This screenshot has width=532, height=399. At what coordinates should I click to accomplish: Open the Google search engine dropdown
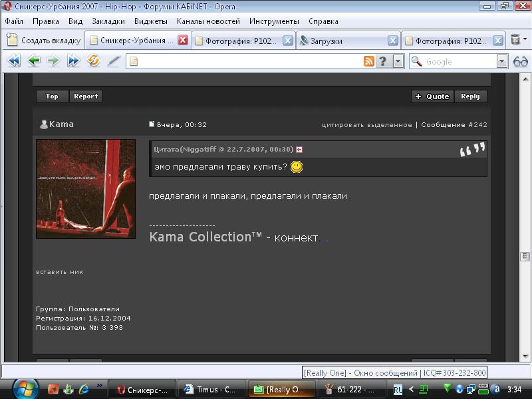pyautogui.click(x=502, y=61)
